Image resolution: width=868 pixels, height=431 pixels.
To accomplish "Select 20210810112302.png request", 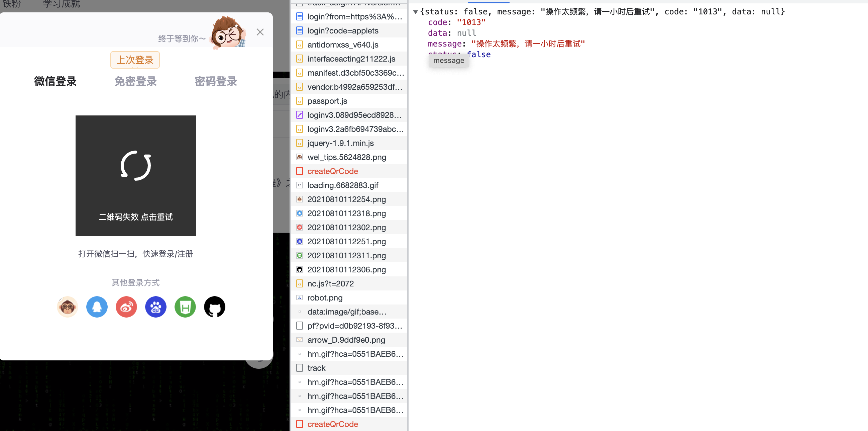I will click(349, 227).
